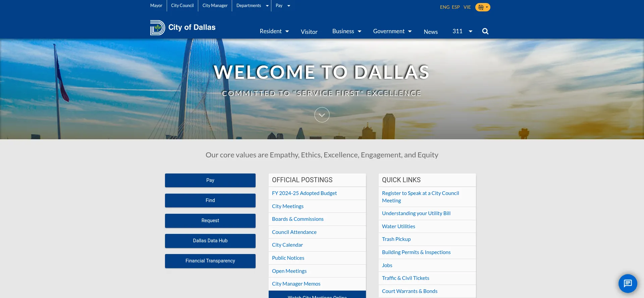Screen dimensions: 644x298
Task: Switch language to ESP
Action: [455, 7]
